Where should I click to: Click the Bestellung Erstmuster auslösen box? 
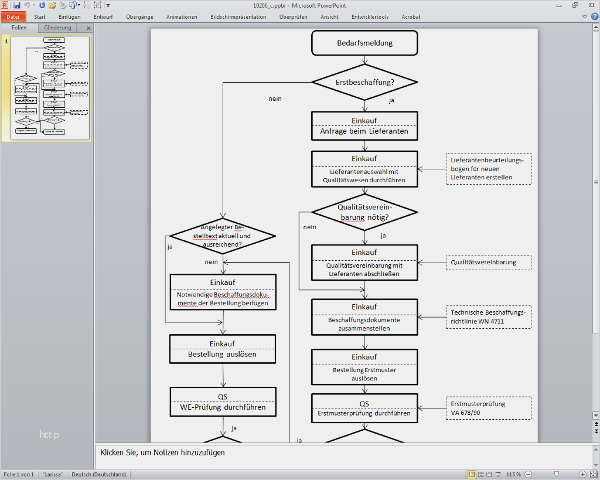tap(364, 367)
